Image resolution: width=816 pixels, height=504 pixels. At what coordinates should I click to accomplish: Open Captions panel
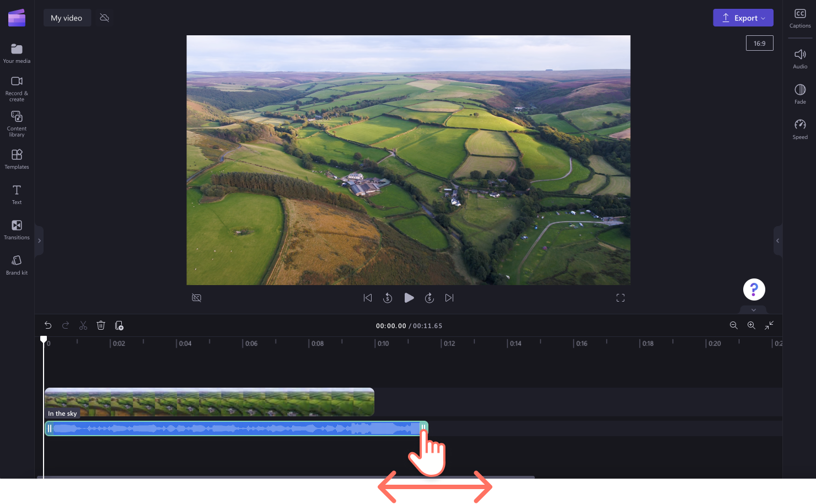(800, 18)
